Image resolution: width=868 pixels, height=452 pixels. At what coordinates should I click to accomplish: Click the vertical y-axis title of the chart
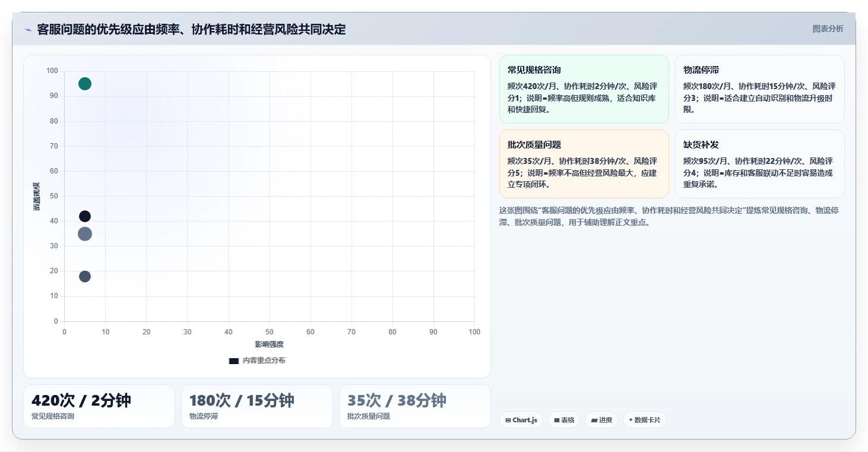(x=37, y=197)
